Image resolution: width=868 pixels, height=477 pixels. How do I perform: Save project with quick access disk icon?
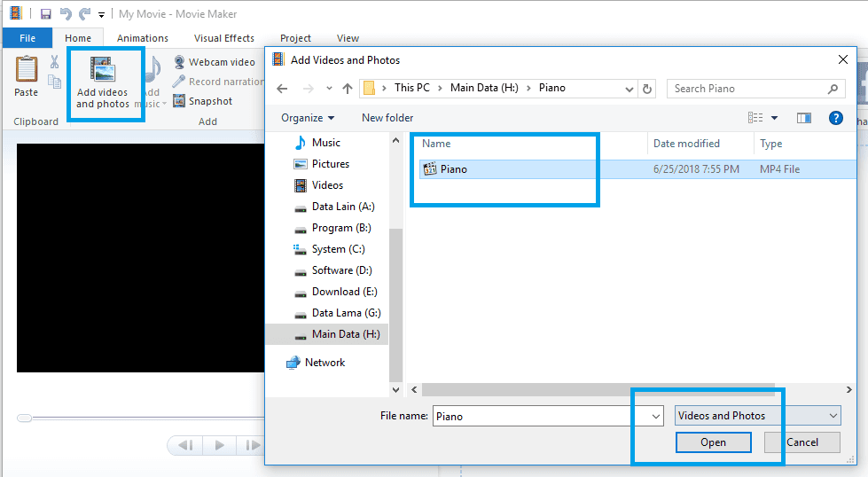(46, 14)
